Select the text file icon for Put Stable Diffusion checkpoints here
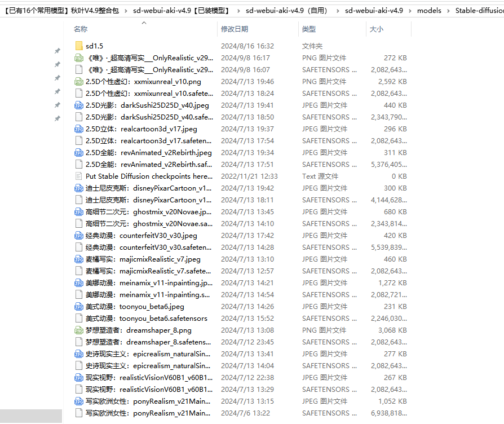 [79, 176]
